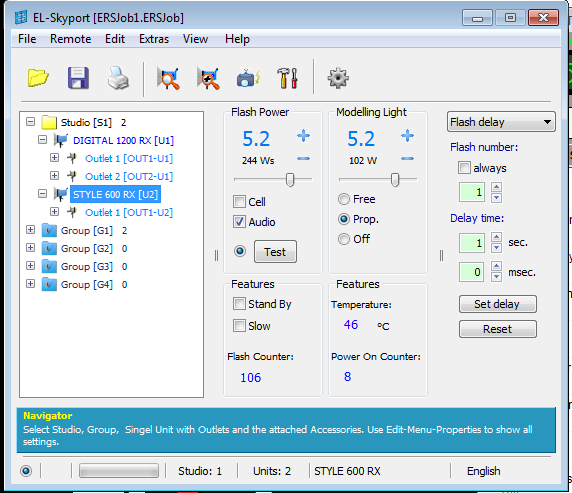Select the Off modelling light option
This screenshot has width=572, height=493.
[x=344, y=239]
